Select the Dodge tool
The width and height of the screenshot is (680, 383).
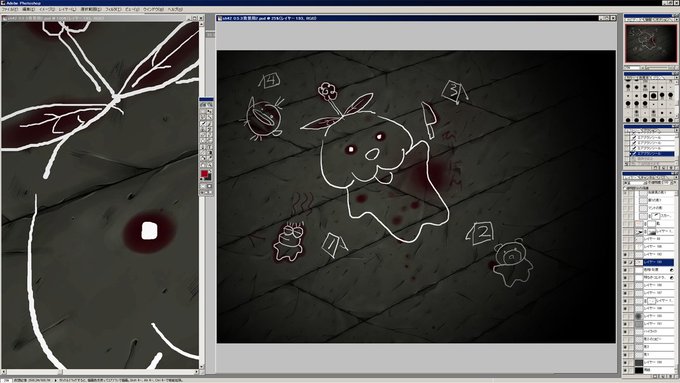click(x=209, y=141)
